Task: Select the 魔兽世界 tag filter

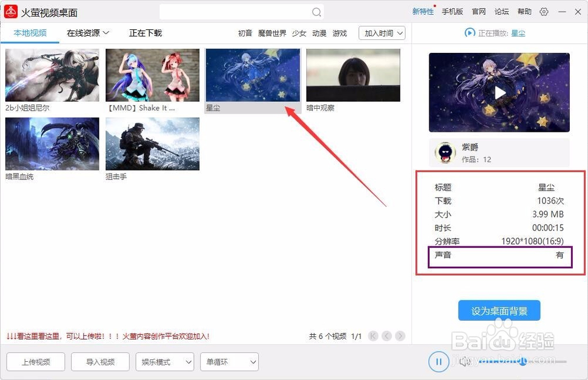Action: coord(272,34)
